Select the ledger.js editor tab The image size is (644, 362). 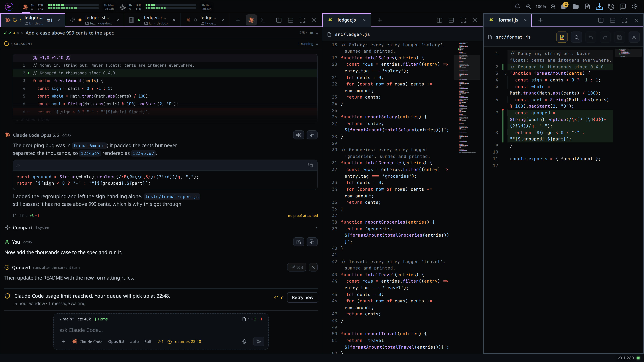pos(346,20)
